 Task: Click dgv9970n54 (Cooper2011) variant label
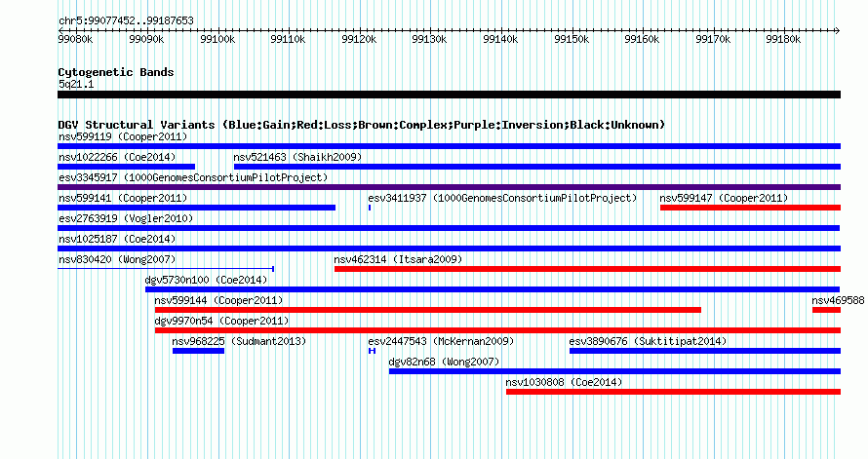221,321
